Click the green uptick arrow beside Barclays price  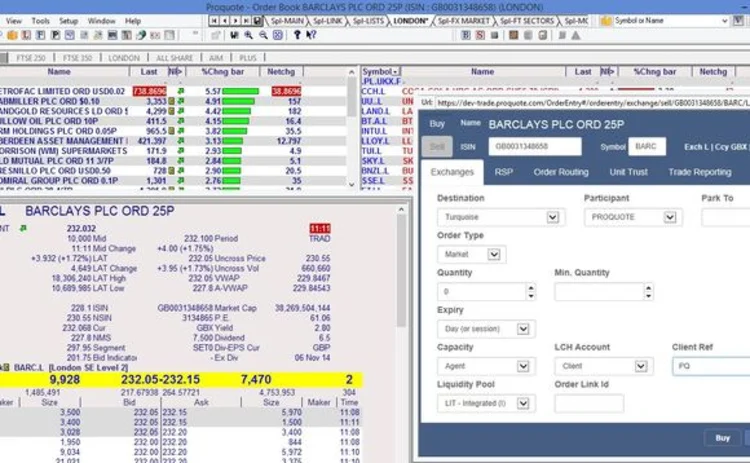pos(22,229)
